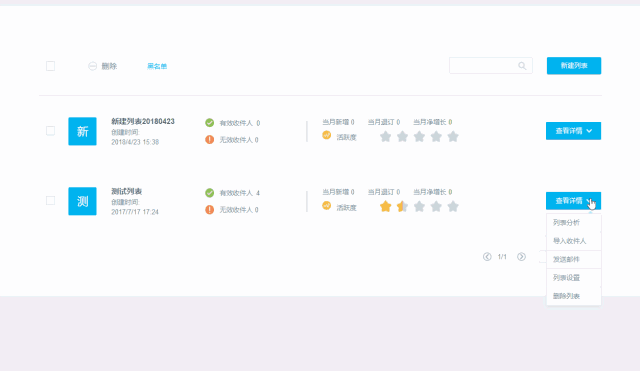
Task: Click 活跃度 label in 新建列表20180423 row
Action: pos(347,138)
